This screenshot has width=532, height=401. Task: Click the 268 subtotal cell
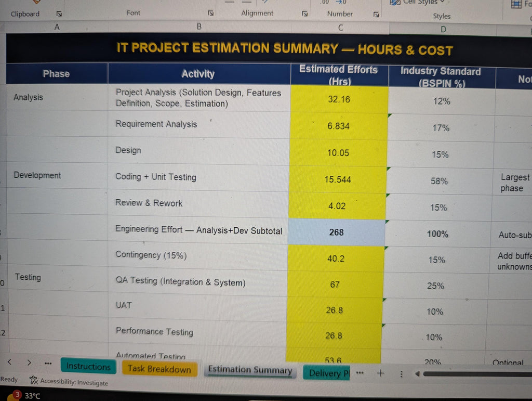(x=336, y=232)
